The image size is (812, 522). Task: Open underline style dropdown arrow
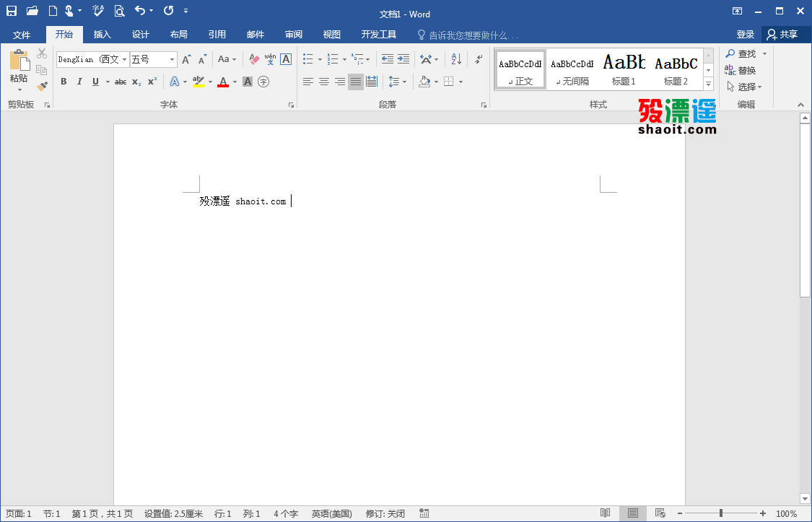(108, 82)
